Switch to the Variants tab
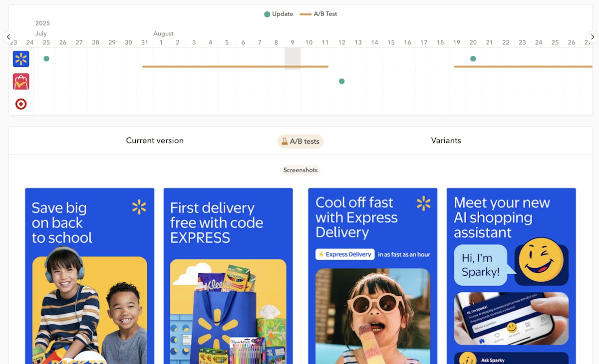The image size is (599, 364). click(x=446, y=141)
